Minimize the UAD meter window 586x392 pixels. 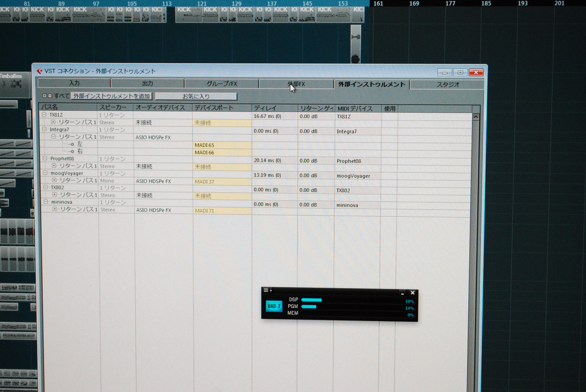402,293
